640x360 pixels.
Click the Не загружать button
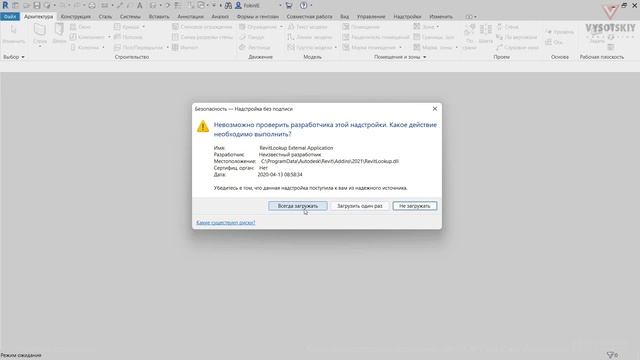click(x=415, y=206)
